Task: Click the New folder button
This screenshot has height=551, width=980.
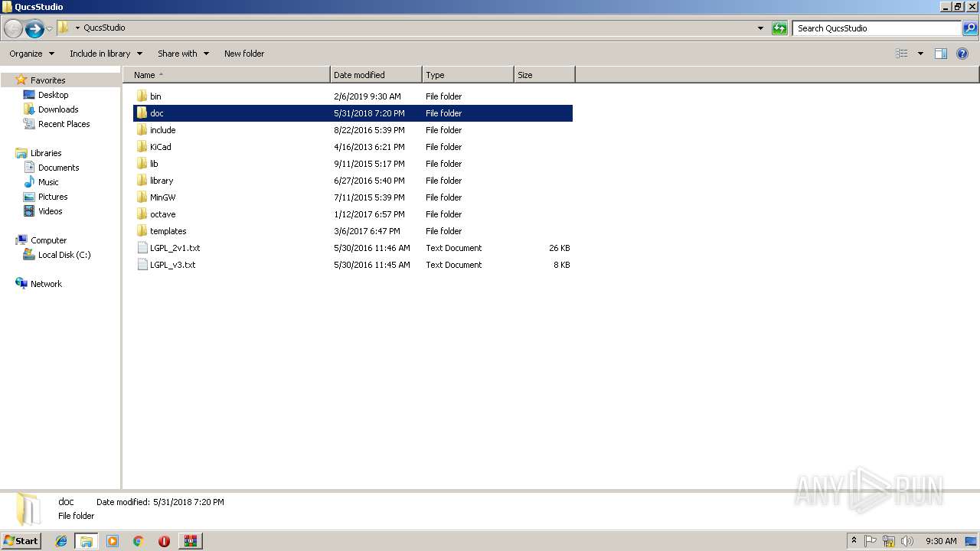Action: [x=244, y=54]
